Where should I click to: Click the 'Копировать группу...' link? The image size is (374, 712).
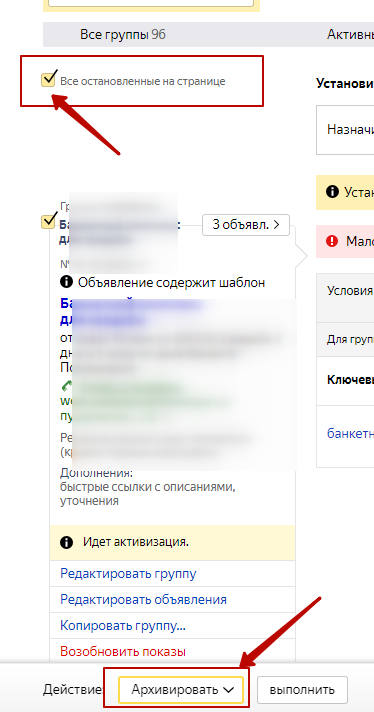pos(123,626)
